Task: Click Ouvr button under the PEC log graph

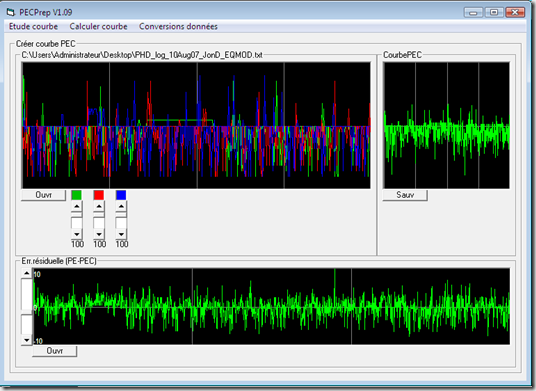Action: 43,195
